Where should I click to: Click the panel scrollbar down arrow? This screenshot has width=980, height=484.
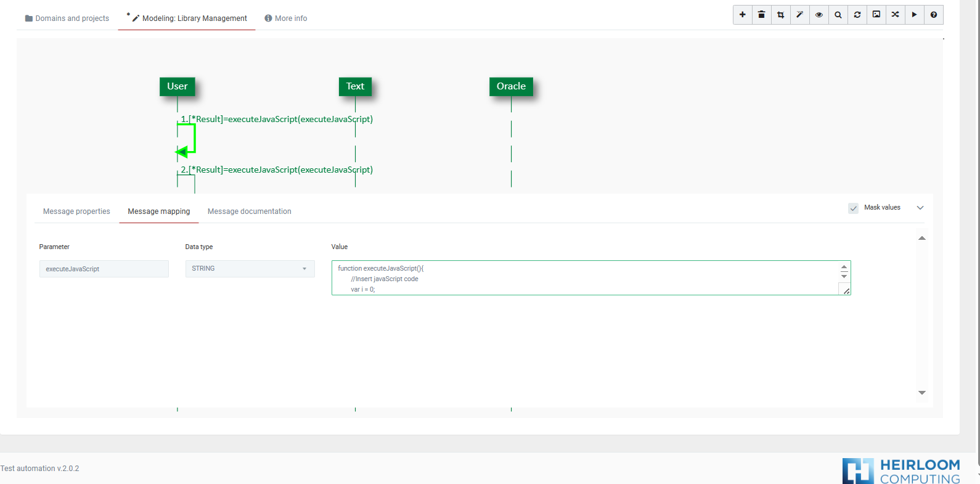click(x=922, y=393)
